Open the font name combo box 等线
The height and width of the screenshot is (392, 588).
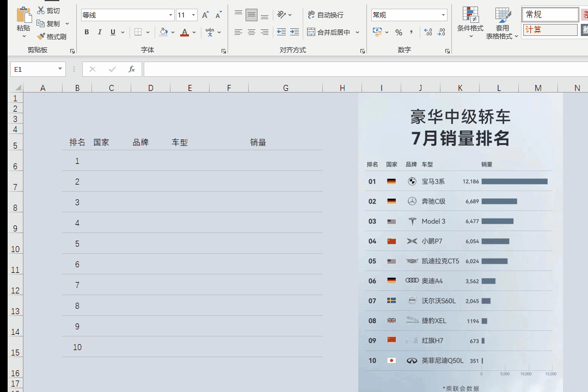point(127,15)
